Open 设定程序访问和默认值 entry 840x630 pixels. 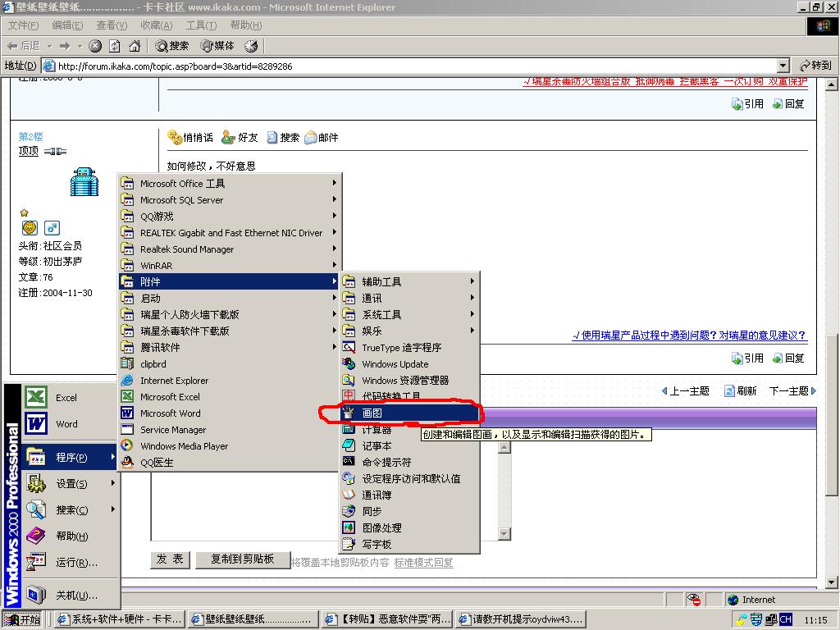click(409, 478)
